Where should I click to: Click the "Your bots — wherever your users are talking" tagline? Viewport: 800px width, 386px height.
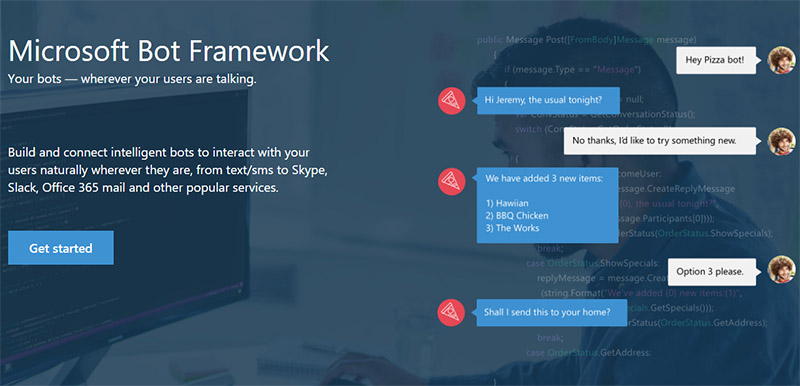coord(132,80)
